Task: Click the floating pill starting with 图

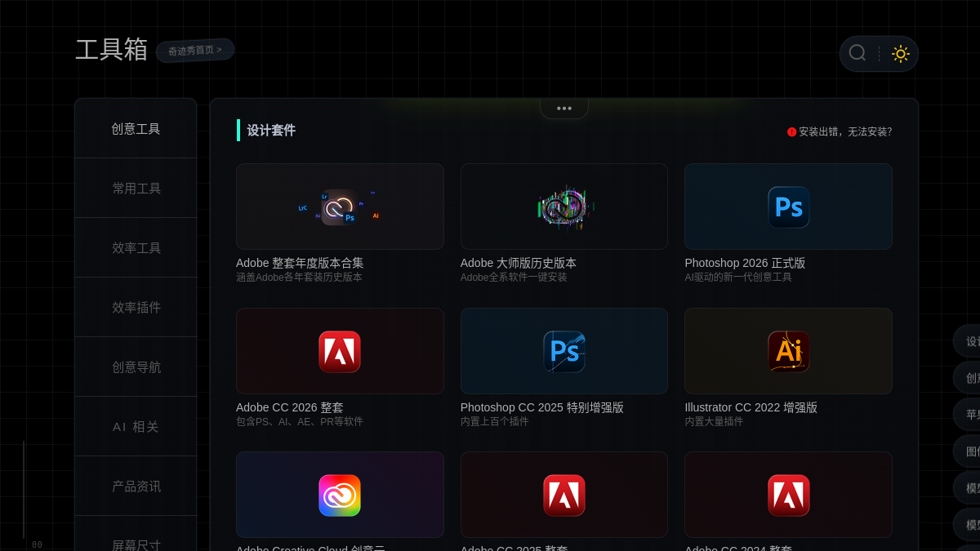Action: tap(967, 451)
